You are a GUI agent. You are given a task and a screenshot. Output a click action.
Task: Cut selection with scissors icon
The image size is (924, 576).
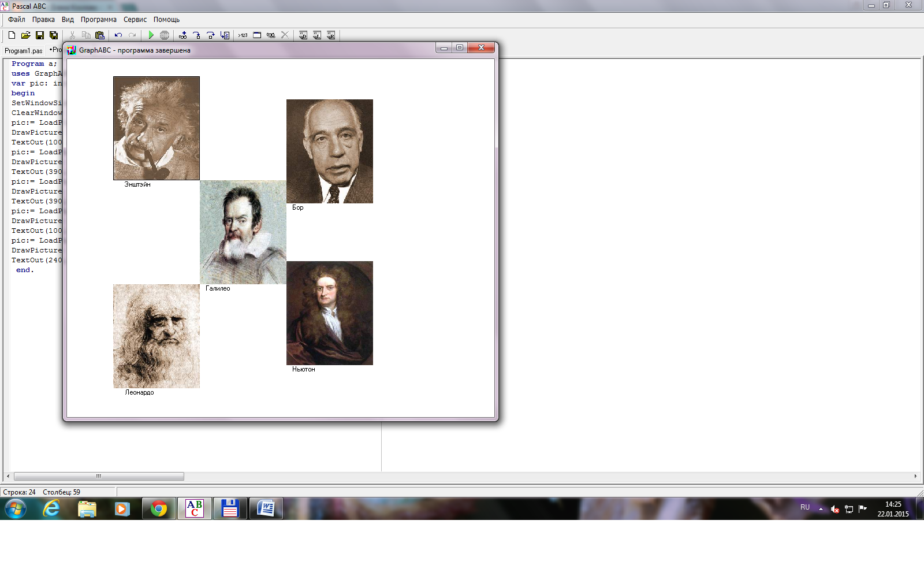coord(72,35)
